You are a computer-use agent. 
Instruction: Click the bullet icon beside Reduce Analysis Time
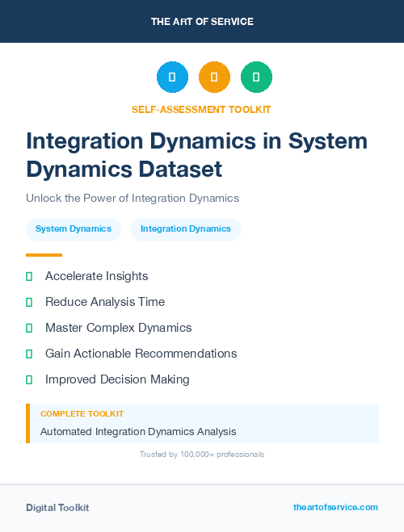29,302
